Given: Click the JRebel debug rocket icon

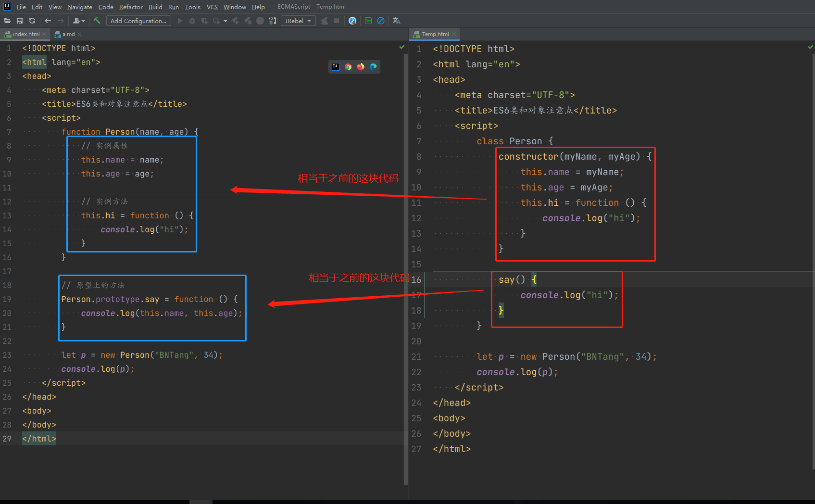Looking at the screenshot, I should pyautogui.click(x=248, y=21).
